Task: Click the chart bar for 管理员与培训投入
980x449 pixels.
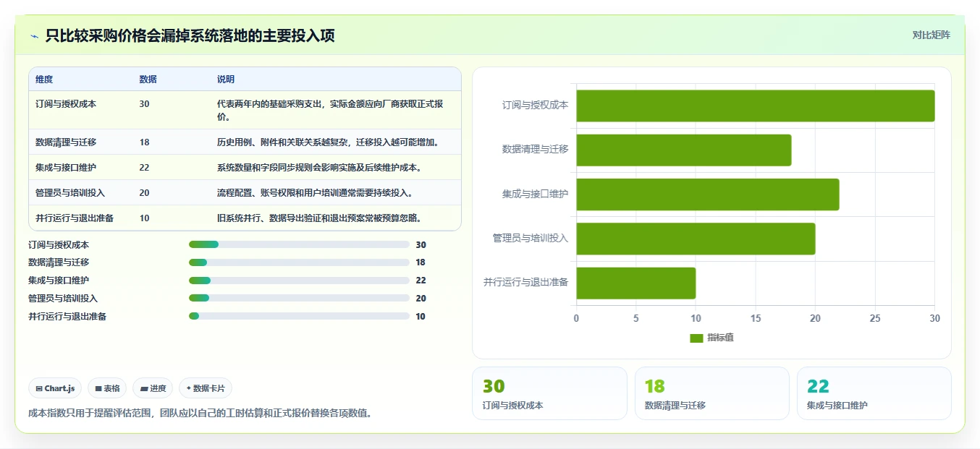Action: pos(696,239)
